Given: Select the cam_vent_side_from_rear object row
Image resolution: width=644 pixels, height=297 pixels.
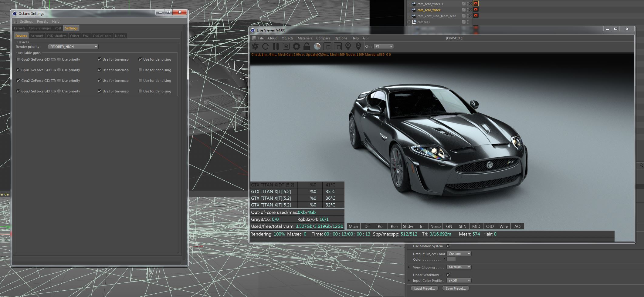Looking at the screenshot, I should click(436, 16).
